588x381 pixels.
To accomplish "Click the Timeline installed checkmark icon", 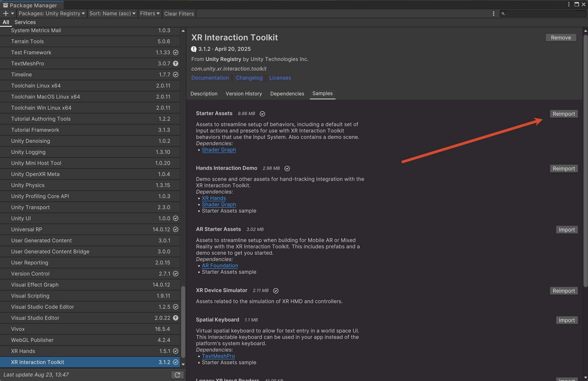I will click(176, 75).
